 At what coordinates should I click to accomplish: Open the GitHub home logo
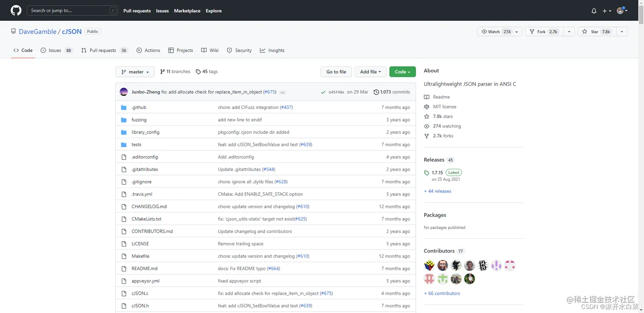coord(16,11)
